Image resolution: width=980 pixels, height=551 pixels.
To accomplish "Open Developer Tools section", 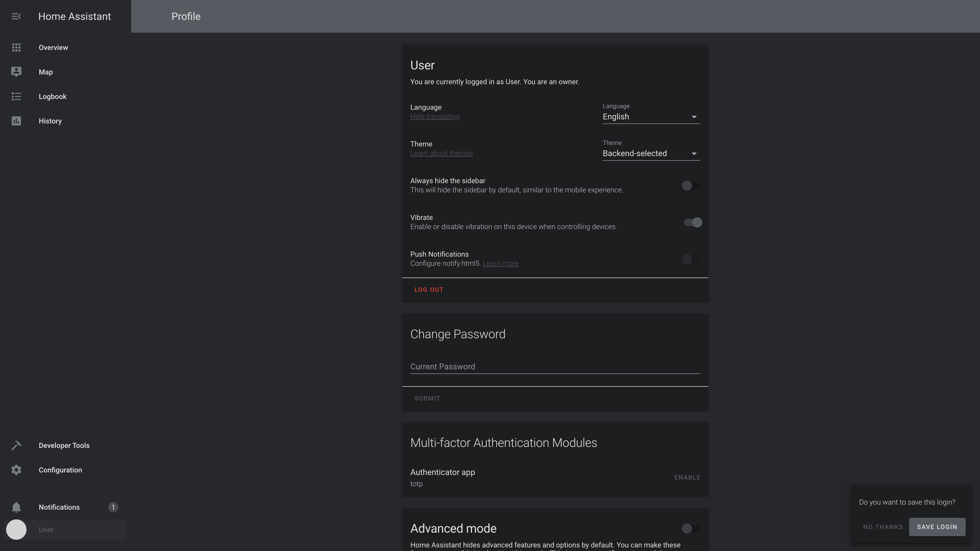I will click(64, 445).
